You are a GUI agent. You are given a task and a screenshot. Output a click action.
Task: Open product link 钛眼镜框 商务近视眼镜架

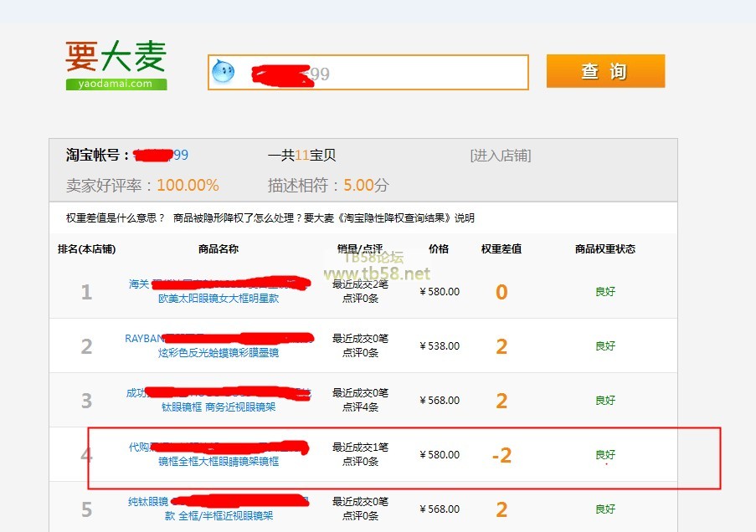pos(219,407)
